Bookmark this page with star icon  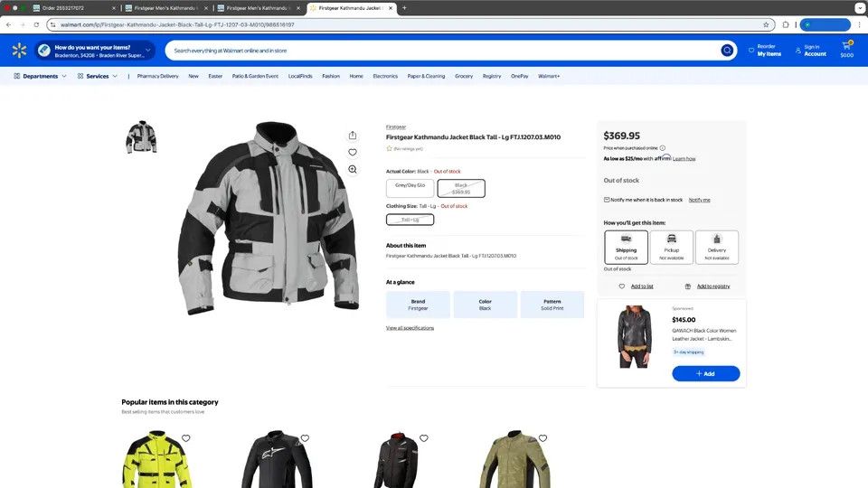[x=766, y=25]
